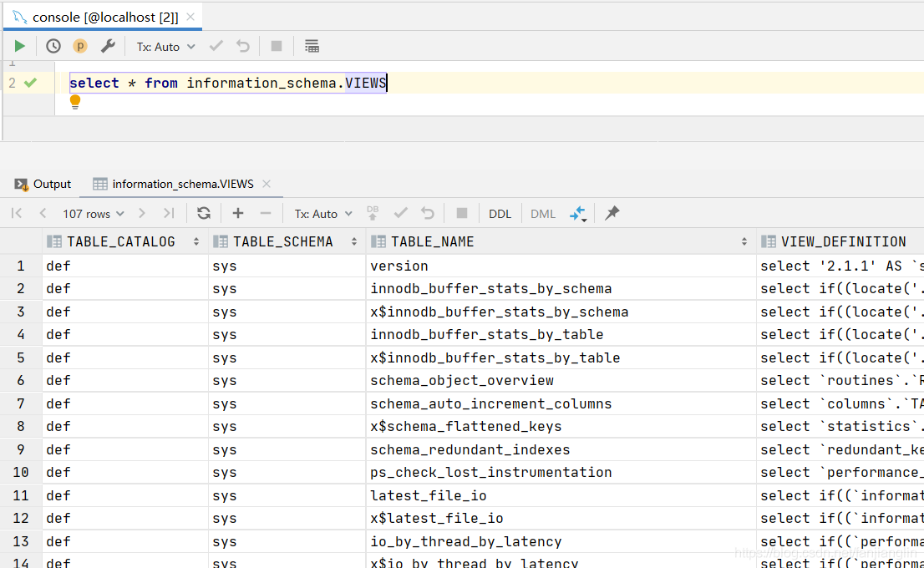Viewport: 924px width, 568px height.
Task: Select cell 'schema_object_overview'
Action: [561, 381]
